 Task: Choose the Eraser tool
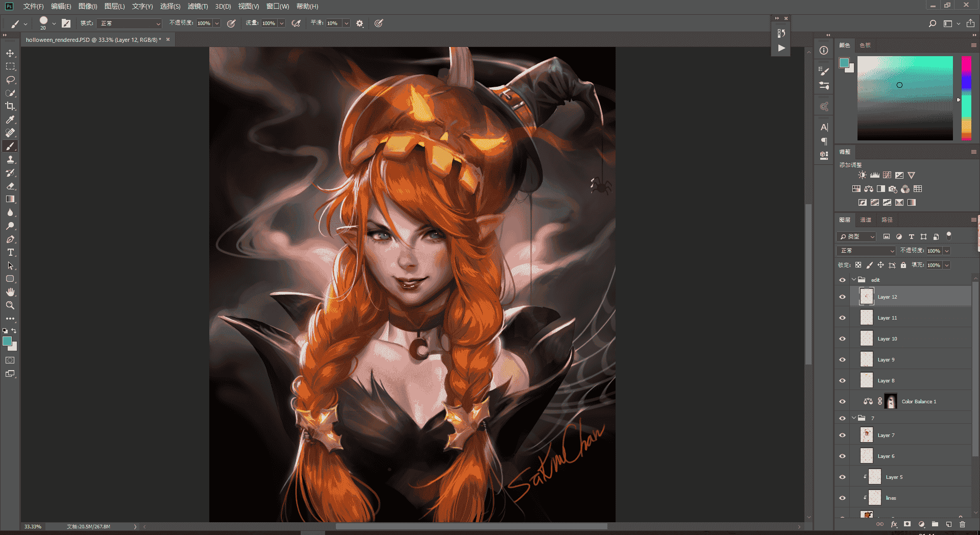point(10,186)
